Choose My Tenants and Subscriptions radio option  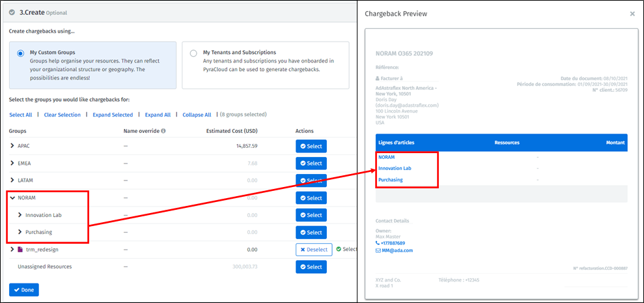click(193, 53)
